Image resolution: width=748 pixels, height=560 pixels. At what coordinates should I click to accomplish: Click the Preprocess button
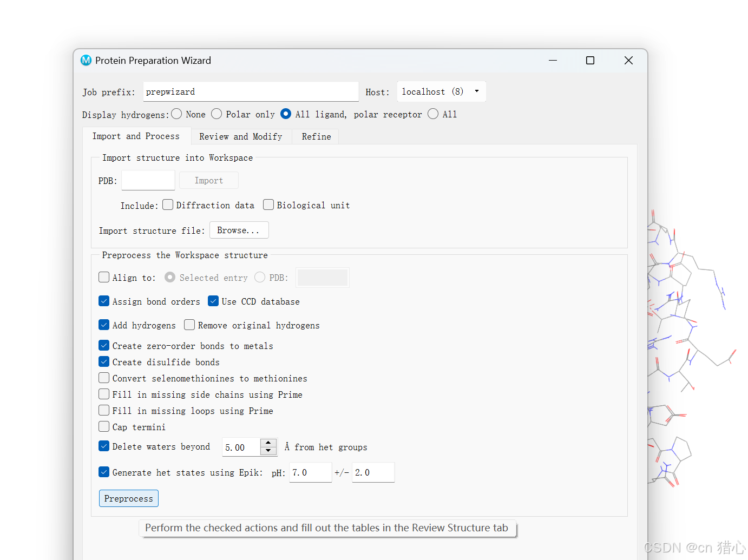tap(129, 498)
